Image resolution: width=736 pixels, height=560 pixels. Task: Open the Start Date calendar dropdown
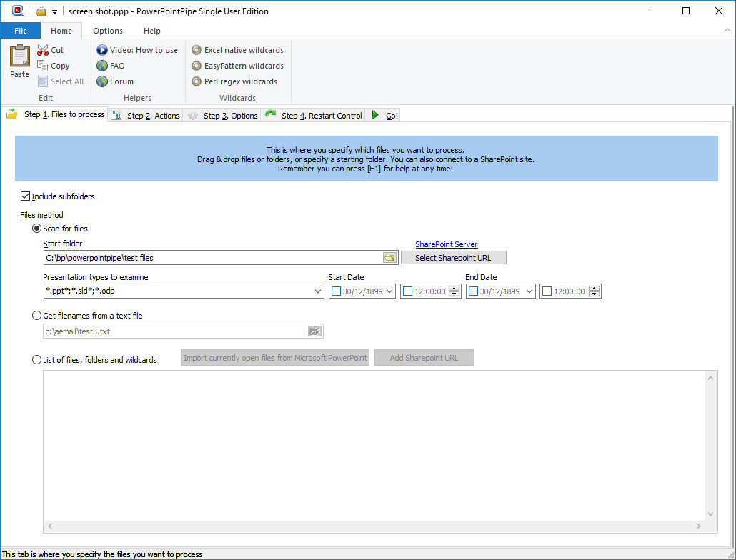[389, 291]
